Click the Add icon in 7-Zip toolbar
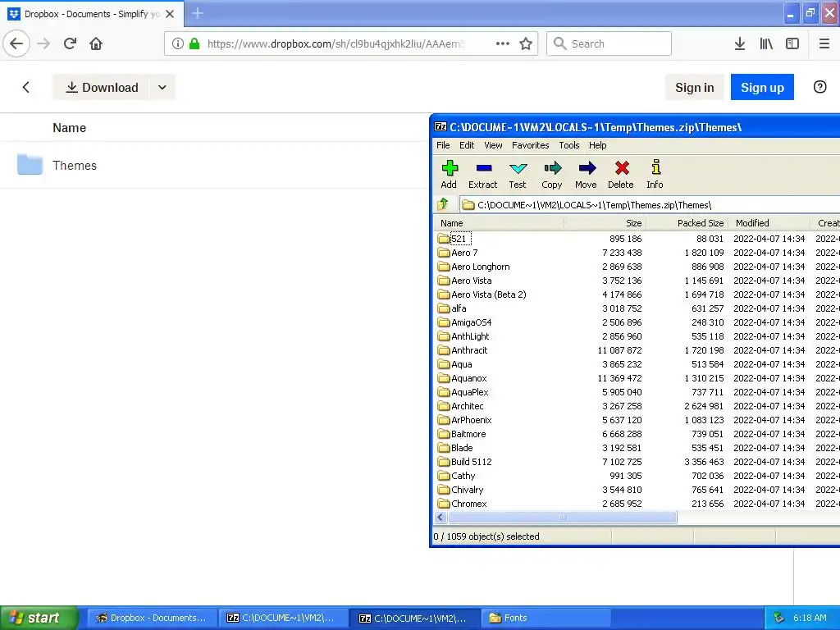This screenshot has height=630, width=840. coord(449,168)
